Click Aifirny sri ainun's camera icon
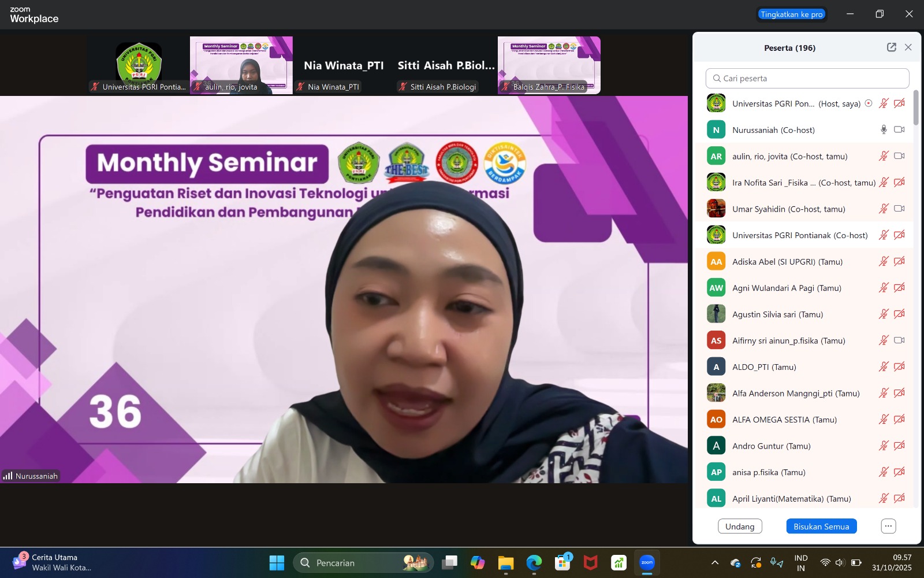Viewport: 924px width, 578px height. coord(899,340)
